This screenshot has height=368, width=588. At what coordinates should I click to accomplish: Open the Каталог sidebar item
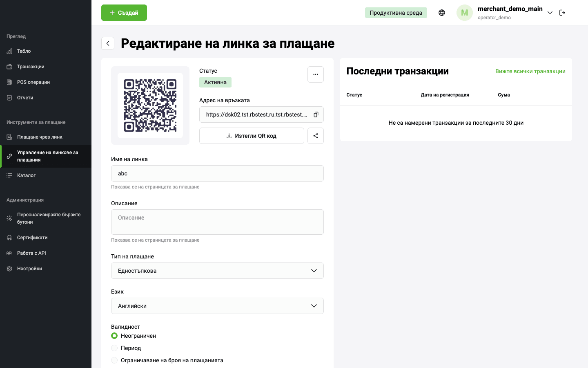(27, 175)
